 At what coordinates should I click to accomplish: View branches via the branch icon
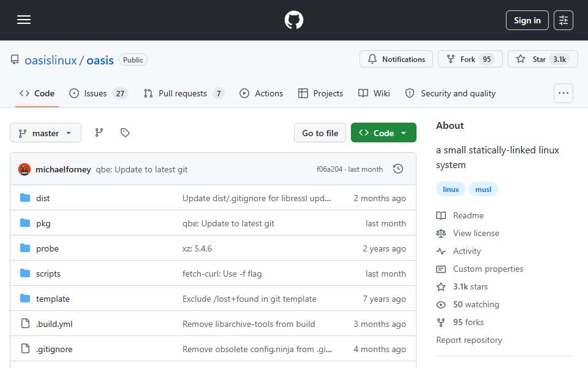click(x=99, y=132)
